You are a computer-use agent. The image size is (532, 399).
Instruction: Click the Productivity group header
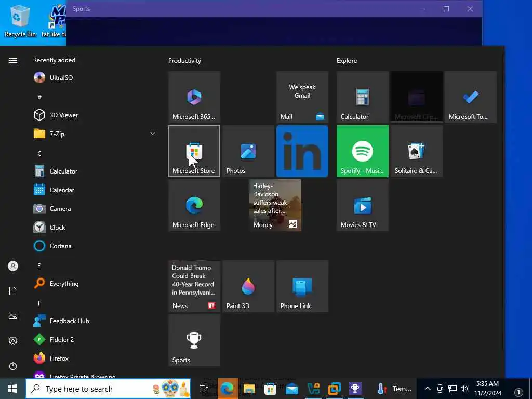click(184, 61)
